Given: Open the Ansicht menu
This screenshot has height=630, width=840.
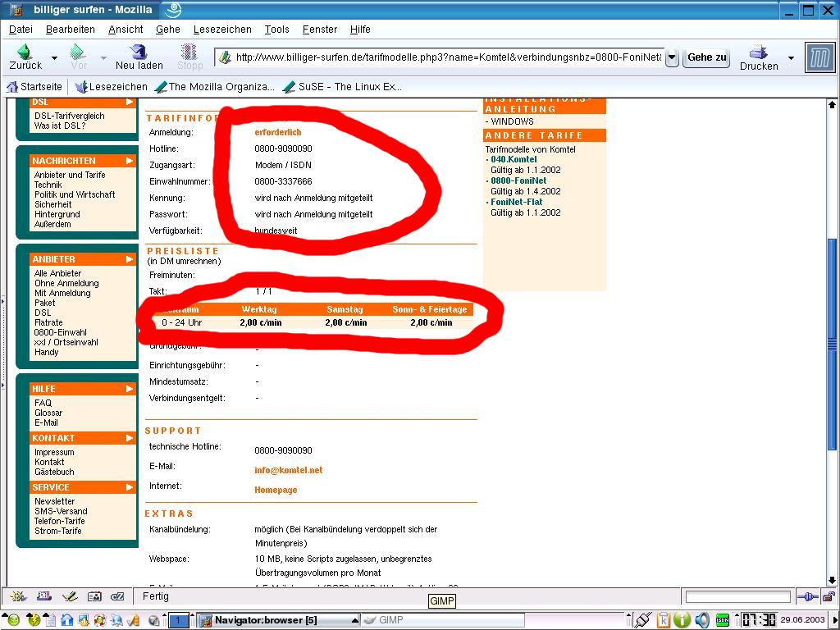Looking at the screenshot, I should (126, 30).
